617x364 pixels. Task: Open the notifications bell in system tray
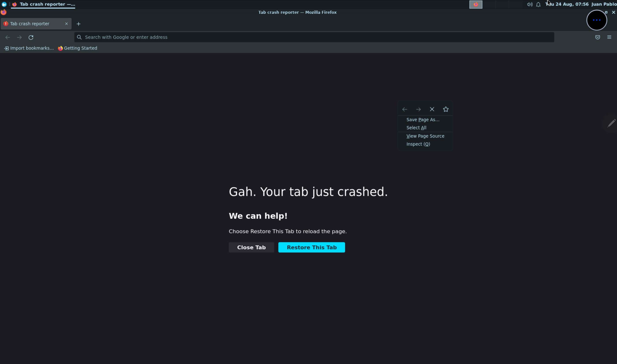click(538, 4)
